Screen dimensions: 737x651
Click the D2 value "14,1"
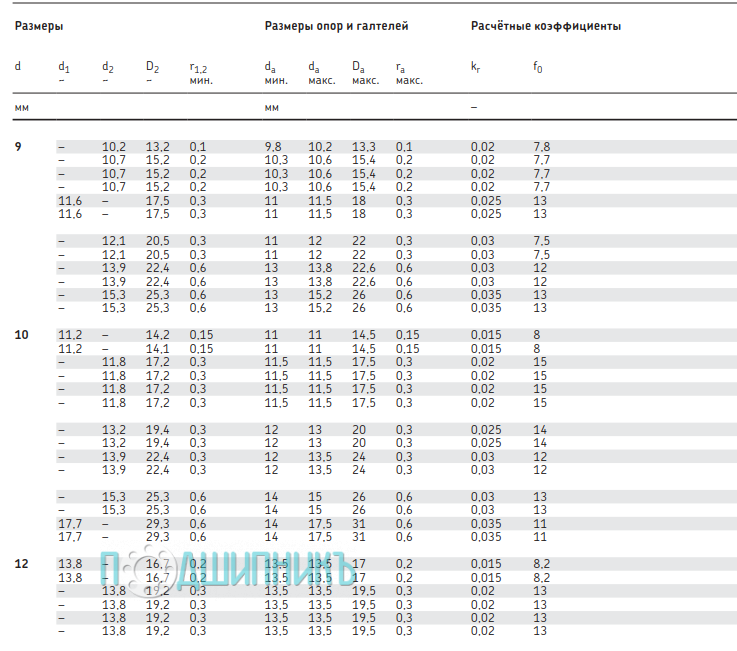(157, 349)
